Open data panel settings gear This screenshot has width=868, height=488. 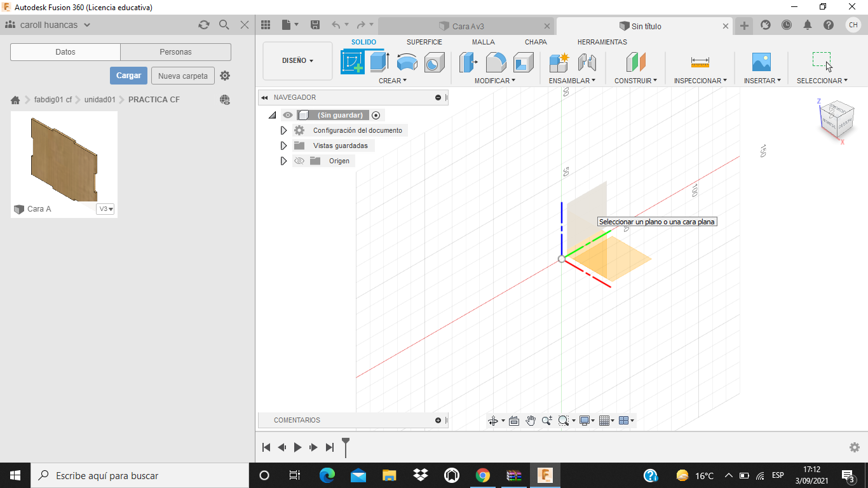(225, 76)
